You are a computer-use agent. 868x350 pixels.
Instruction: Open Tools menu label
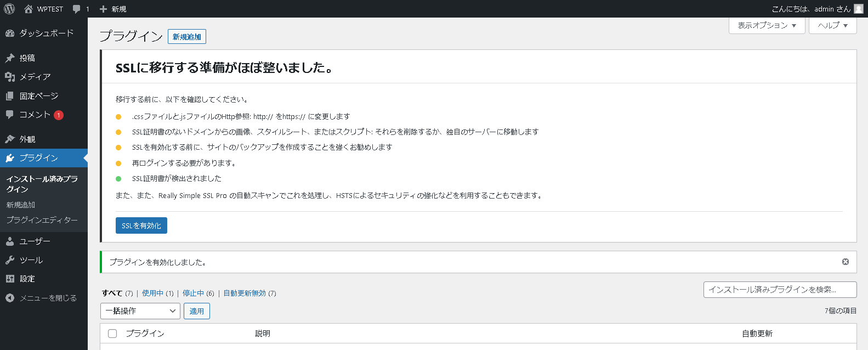(31, 260)
